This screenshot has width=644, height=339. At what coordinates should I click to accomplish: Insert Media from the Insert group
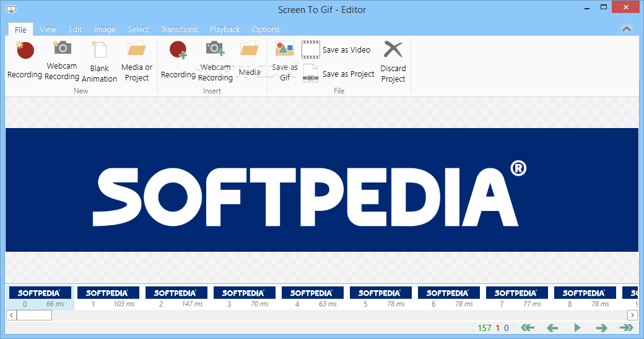pyautogui.click(x=250, y=59)
